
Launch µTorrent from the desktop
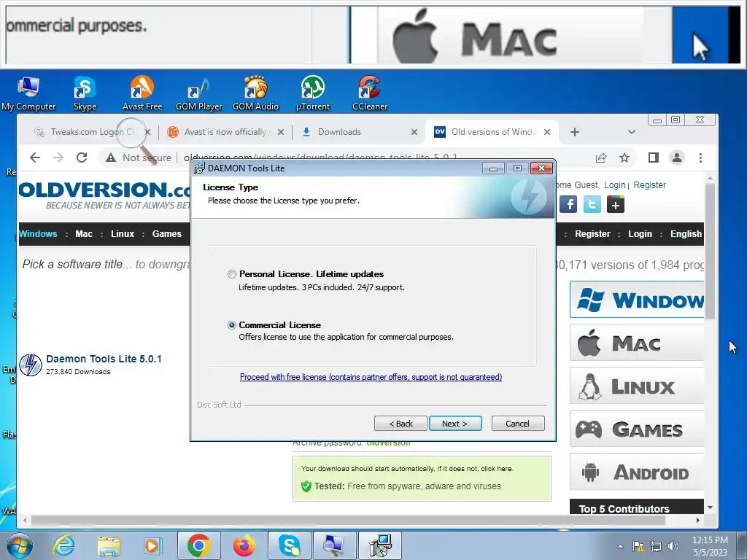click(312, 94)
